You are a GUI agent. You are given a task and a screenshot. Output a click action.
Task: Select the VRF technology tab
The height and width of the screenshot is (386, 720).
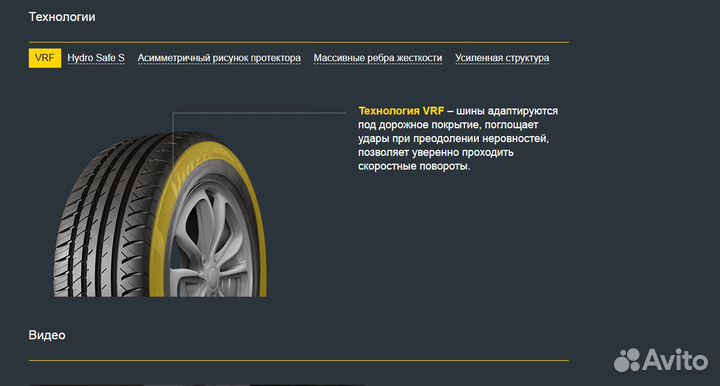45,58
